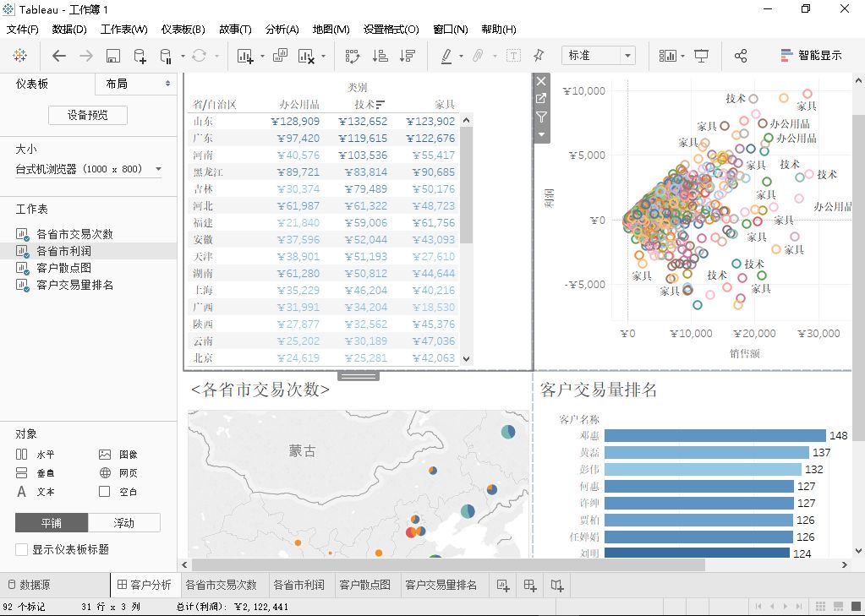Open the 布局 pane switcher arrows
This screenshot has height=616, width=865.
point(167,84)
